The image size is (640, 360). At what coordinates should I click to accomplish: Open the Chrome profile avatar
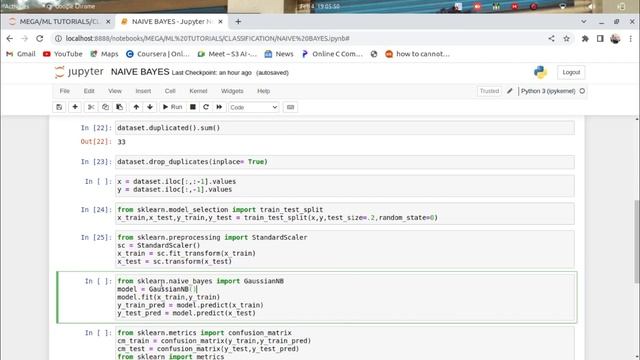coord(615,38)
